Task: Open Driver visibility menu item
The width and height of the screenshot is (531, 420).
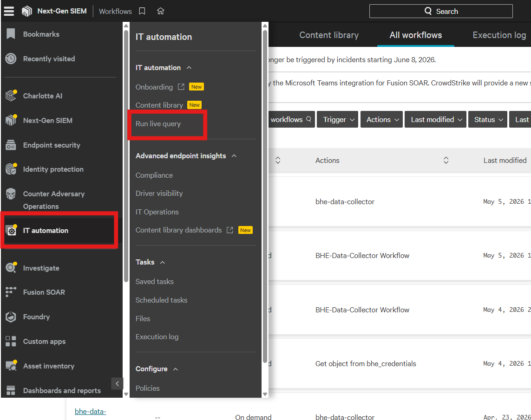Action: (159, 194)
